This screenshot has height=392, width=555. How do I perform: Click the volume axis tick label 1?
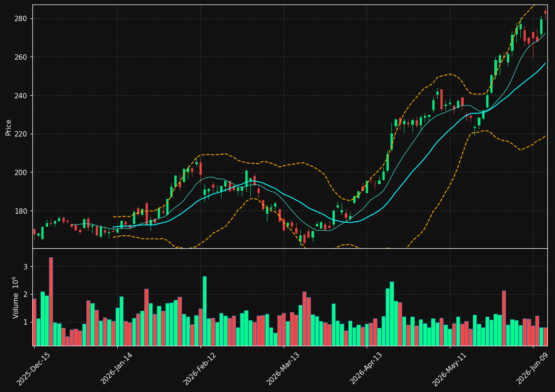[x=26, y=322]
